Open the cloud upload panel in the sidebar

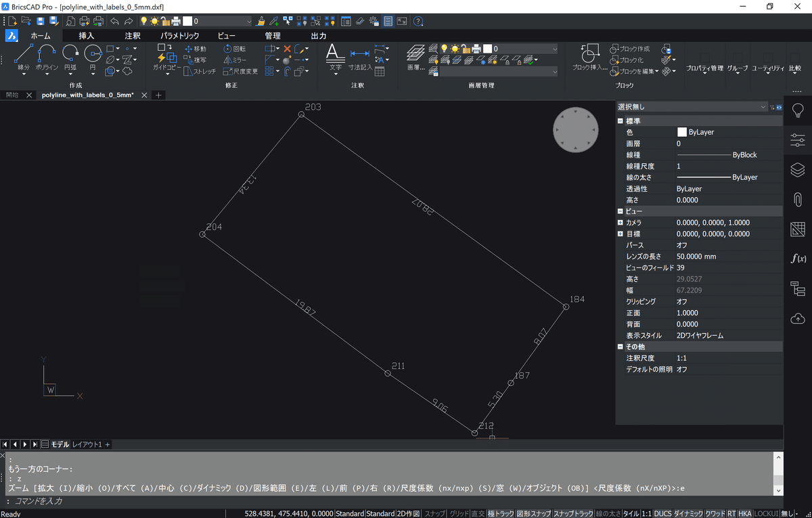[x=798, y=318]
